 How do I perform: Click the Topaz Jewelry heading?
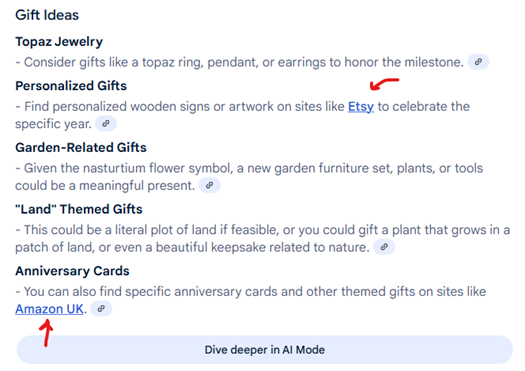coord(59,42)
